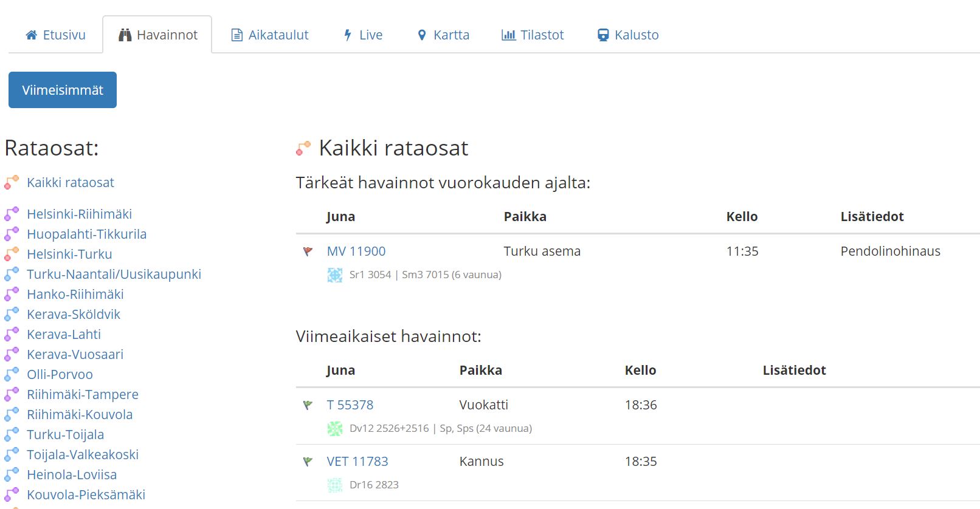Go to the Kartta tab
This screenshot has height=509, width=980.
[x=443, y=35]
